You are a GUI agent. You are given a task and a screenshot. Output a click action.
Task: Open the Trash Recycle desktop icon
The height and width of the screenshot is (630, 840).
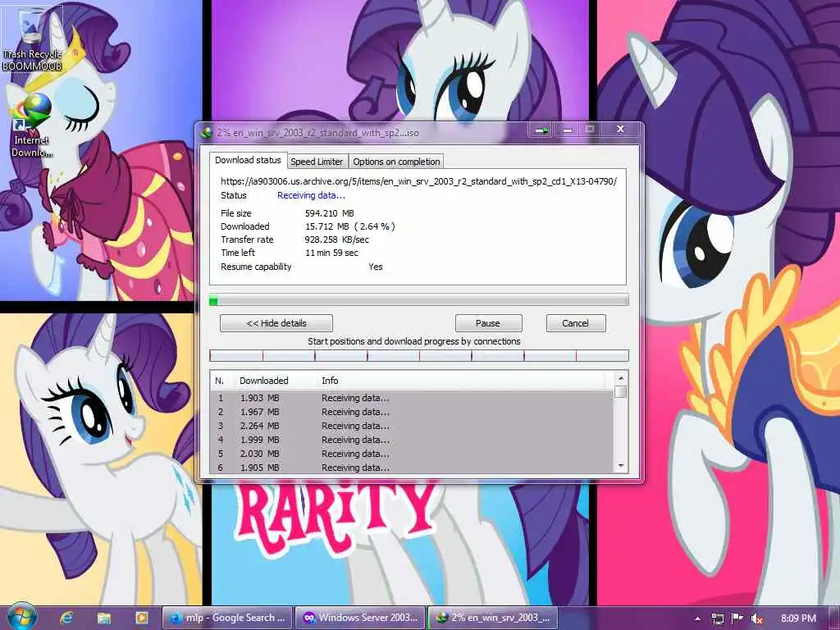pyautogui.click(x=32, y=39)
